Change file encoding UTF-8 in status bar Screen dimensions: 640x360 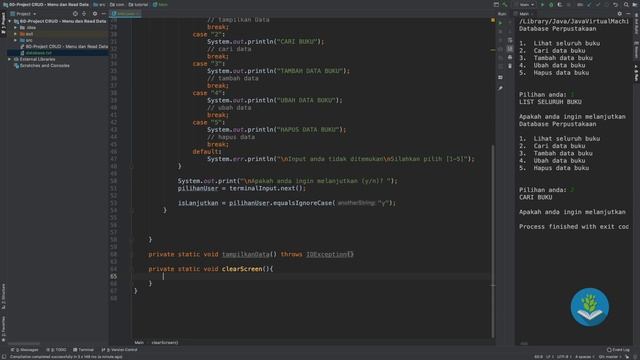click(x=563, y=357)
